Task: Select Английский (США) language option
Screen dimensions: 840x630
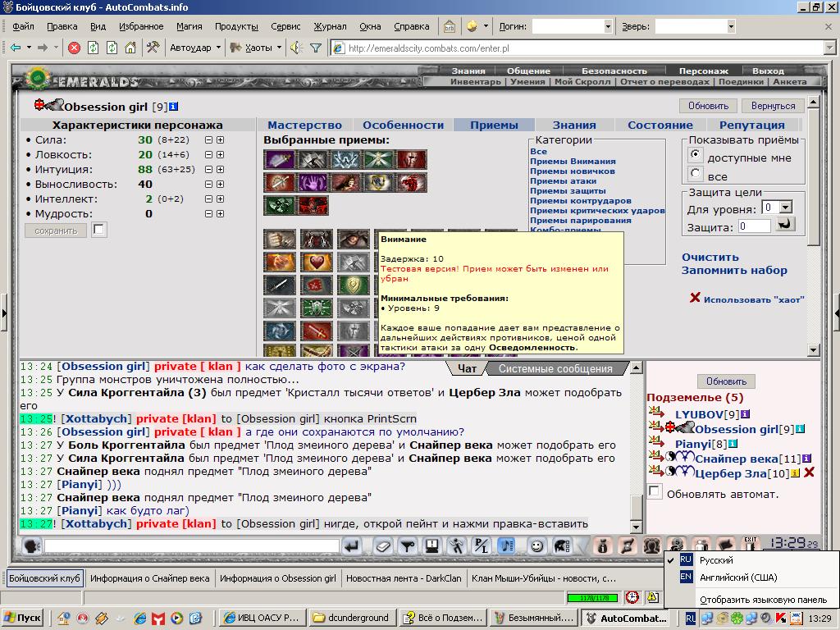Action: (737, 577)
